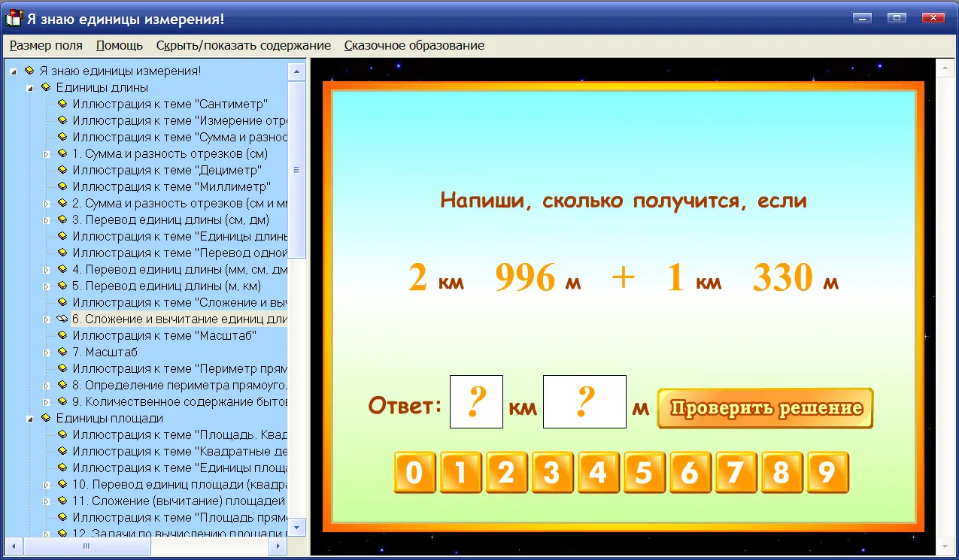This screenshot has width=959, height=560.
Task: Collapse the "Единицы длины" branch
Action: pyautogui.click(x=30, y=88)
